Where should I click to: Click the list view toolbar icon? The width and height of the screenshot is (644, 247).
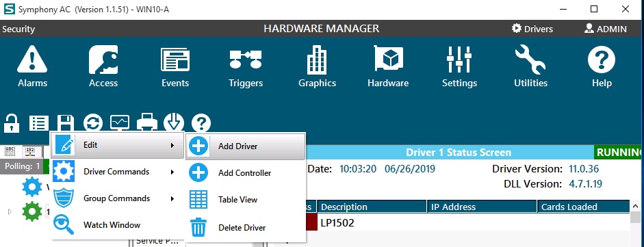click(39, 123)
